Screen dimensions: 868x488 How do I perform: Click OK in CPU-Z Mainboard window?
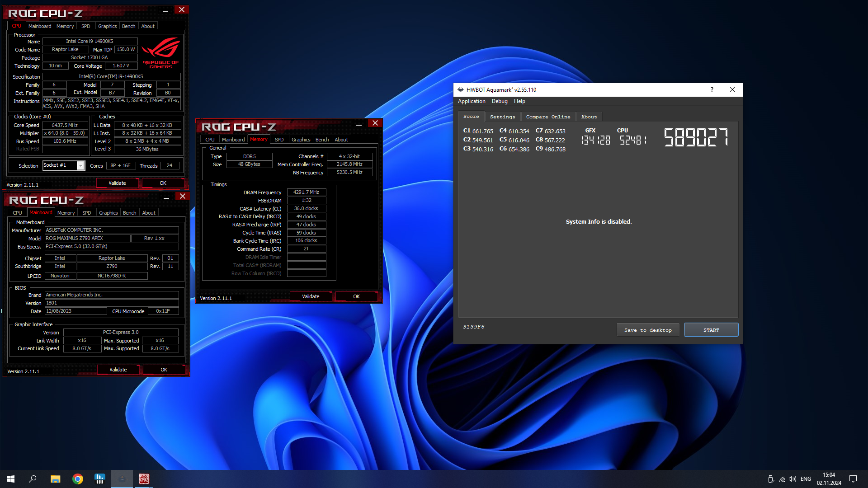tap(164, 370)
